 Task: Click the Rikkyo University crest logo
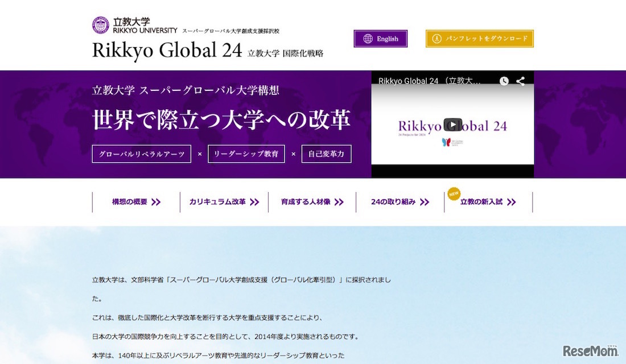pyautogui.click(x=101, y=24)
